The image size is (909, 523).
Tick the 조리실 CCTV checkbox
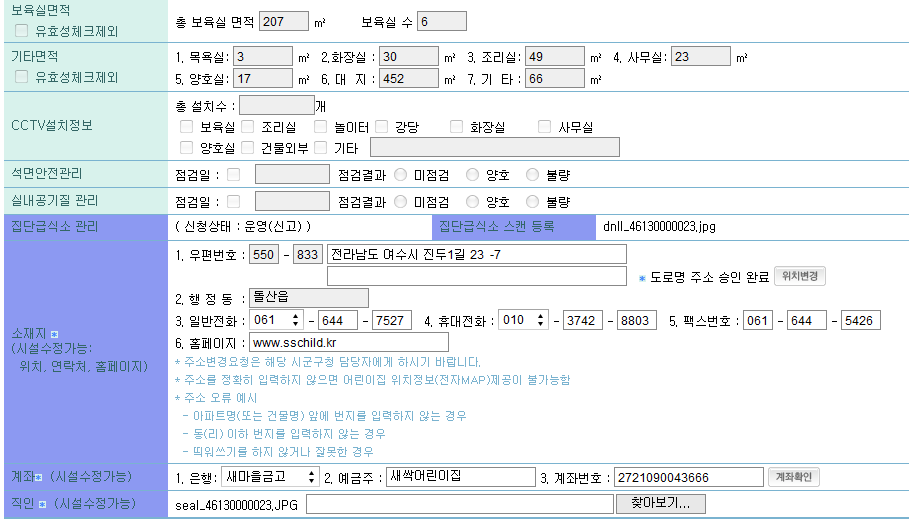248,126
